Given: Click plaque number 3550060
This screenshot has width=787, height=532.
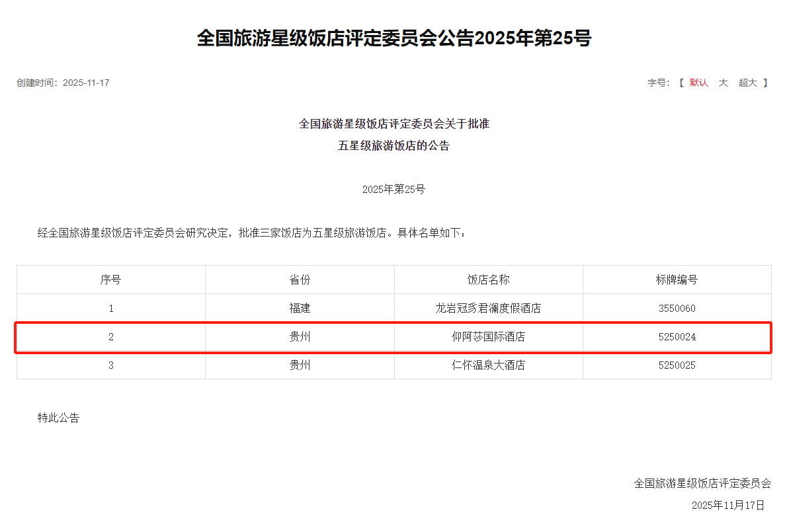Looking at the screenshot, I should pos(677,308).
